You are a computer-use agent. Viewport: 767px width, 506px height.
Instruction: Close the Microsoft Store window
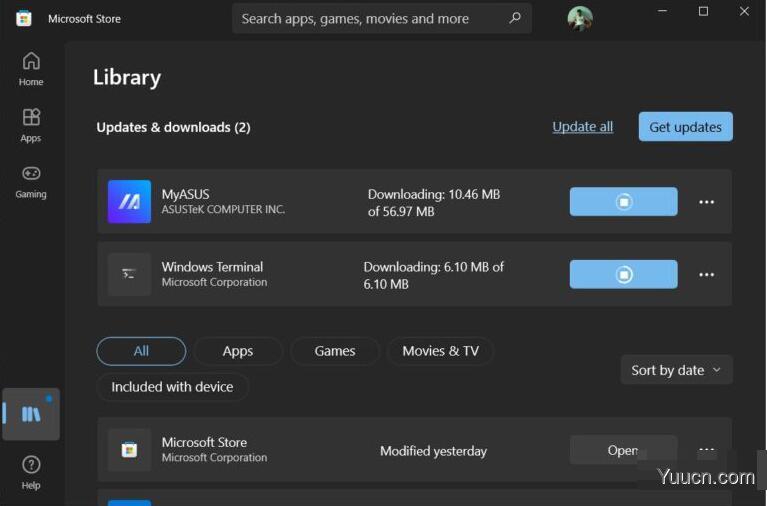point(744,11)
